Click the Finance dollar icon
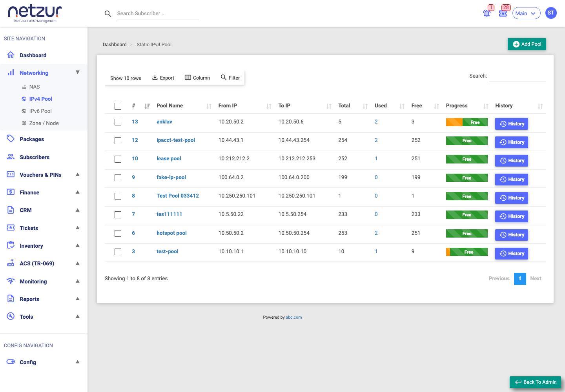Viewport: 565px width, 392px height. click(11, 192)
